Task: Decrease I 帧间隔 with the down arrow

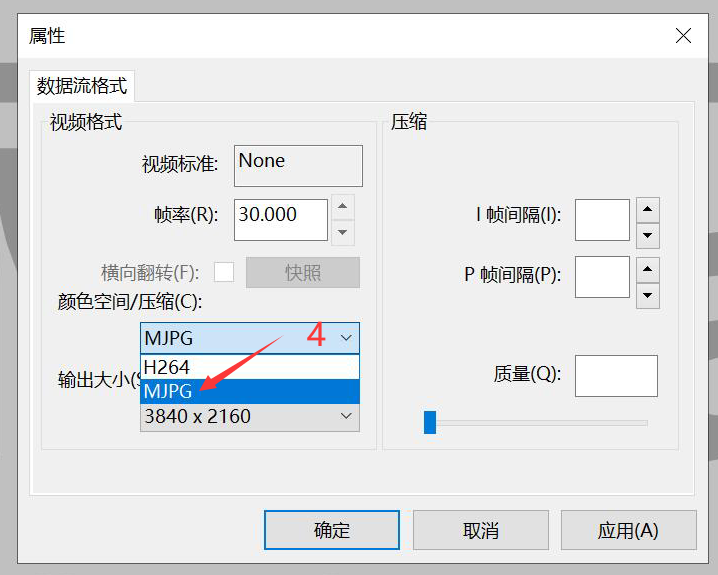Action: (x=647, y=236)
